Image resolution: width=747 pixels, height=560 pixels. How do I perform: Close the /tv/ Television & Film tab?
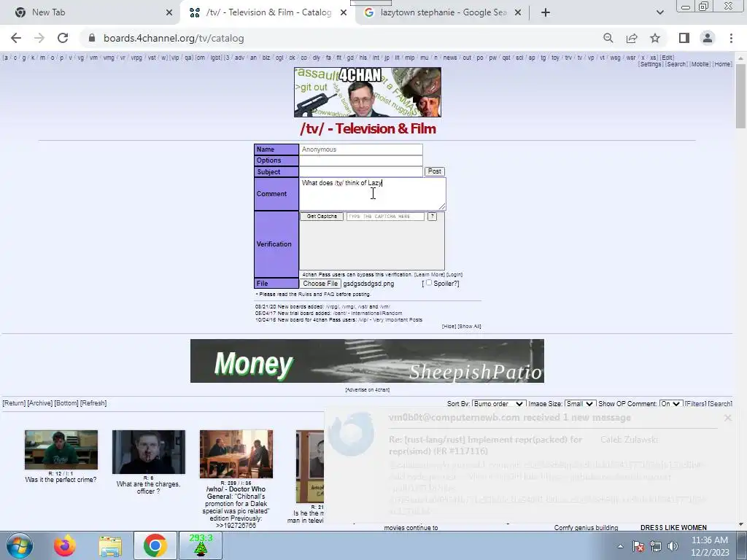tap(344, 13)
